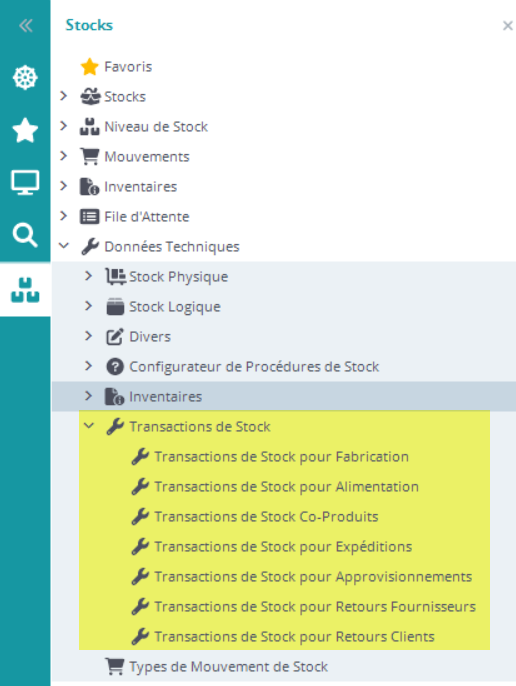Open Types de Mouvement de Stock
Viewport: 516px width, 686px height.
(228, 667)
